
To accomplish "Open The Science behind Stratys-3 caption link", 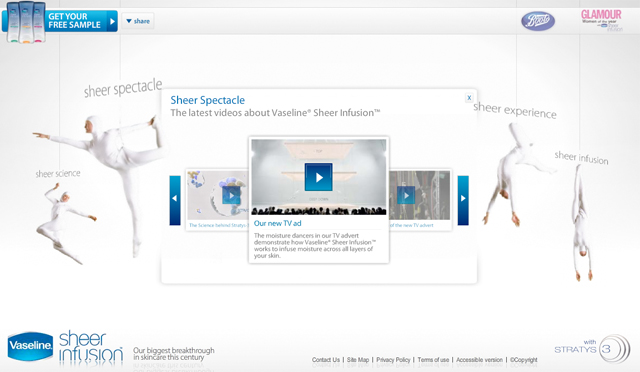I will click(x=218, y=225).
